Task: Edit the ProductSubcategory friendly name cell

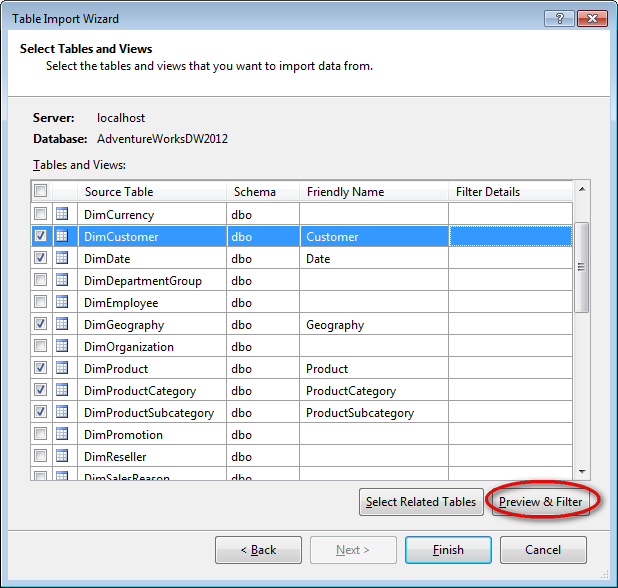Action: 374,413
